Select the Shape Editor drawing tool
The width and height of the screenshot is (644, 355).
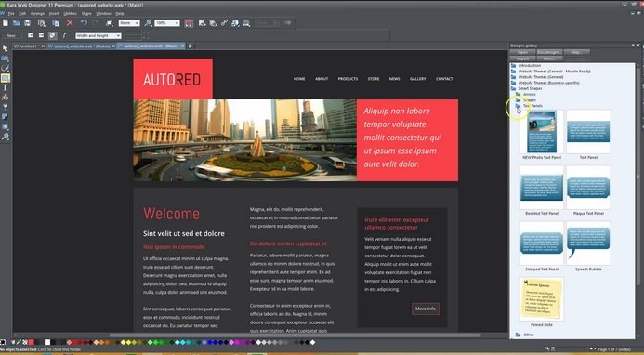coord(5,68)
